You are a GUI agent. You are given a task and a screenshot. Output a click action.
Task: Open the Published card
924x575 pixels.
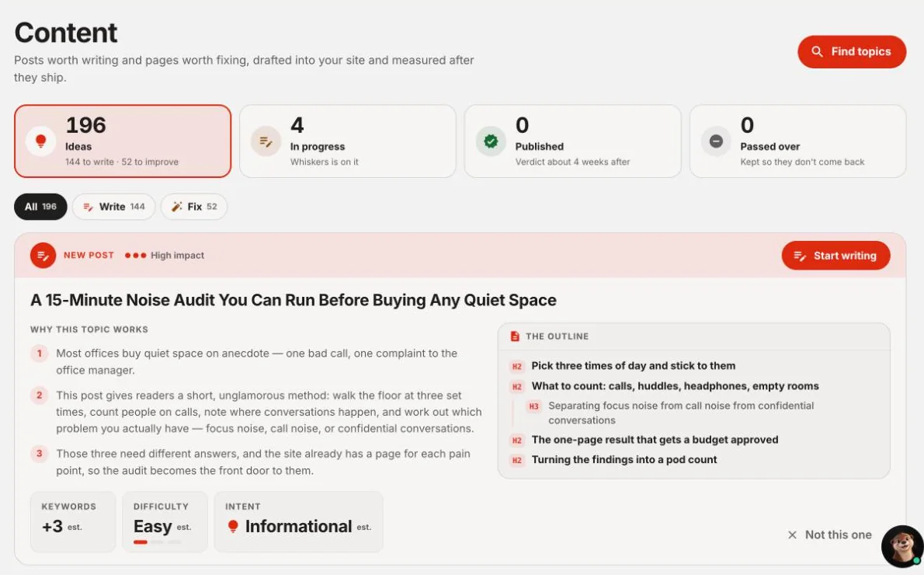(573, 141)
